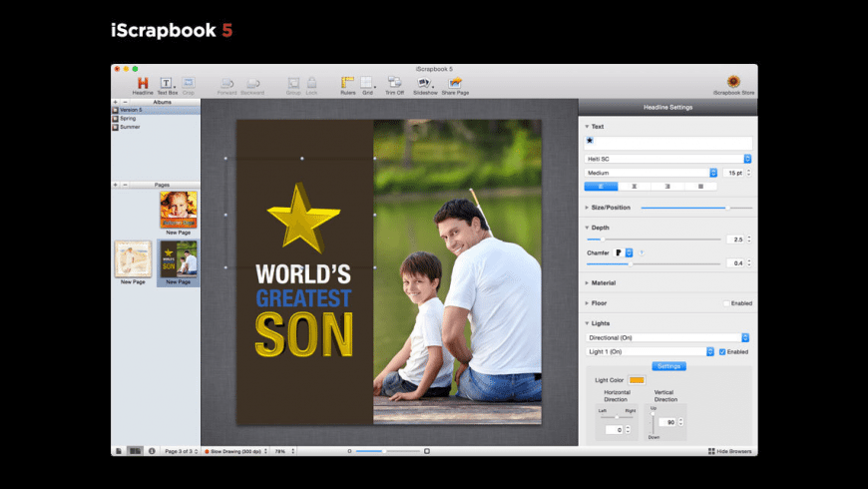The width and height of the screenshot is (868, 489).
Task: Click the Trim Off icon
Action: pos(394,83)
